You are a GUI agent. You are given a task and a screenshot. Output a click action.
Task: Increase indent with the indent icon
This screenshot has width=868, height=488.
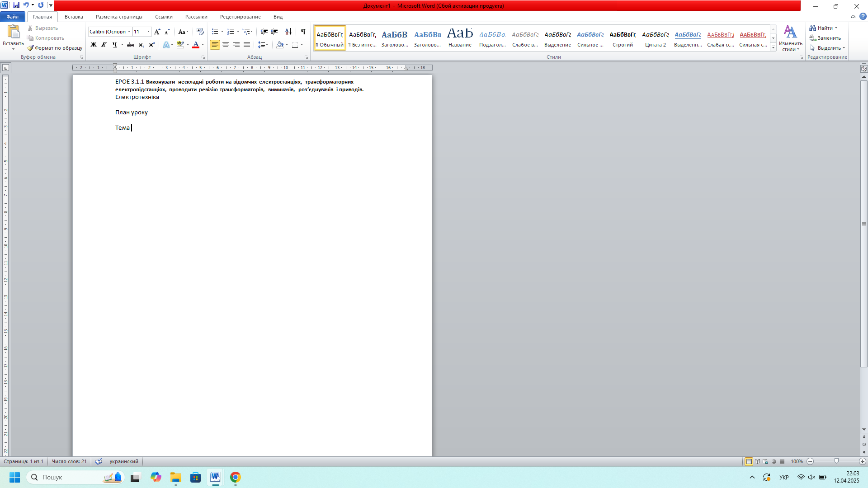pos(274,32)
